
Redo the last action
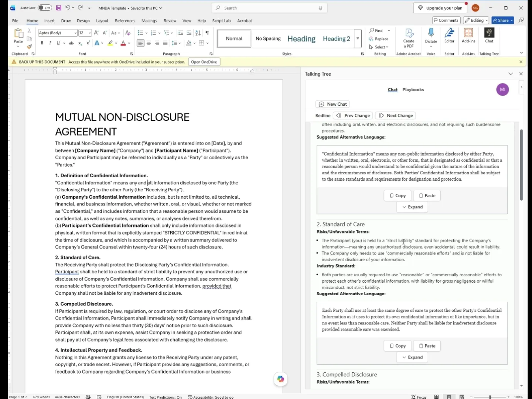(81, 8)
